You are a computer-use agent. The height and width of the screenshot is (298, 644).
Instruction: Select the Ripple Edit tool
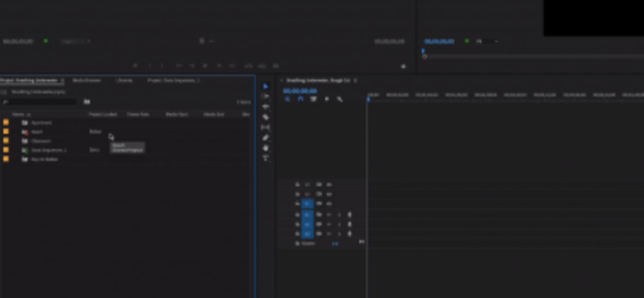tap(265, 107)
